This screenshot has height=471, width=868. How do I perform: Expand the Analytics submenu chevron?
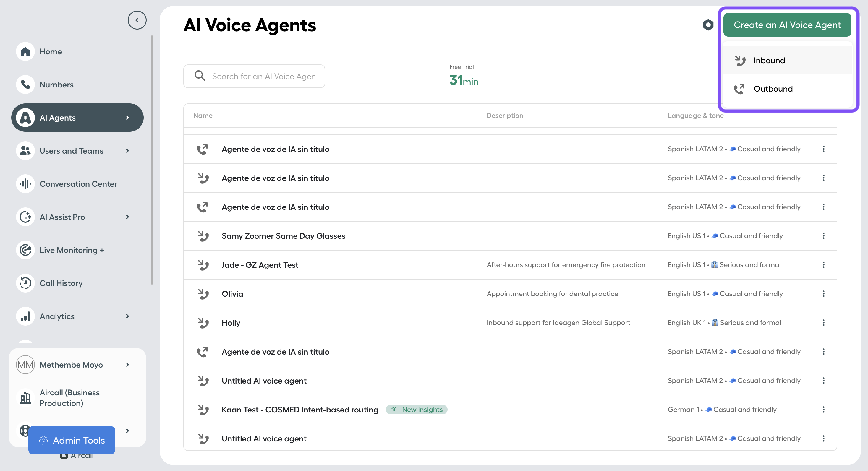tap(127, 316)
